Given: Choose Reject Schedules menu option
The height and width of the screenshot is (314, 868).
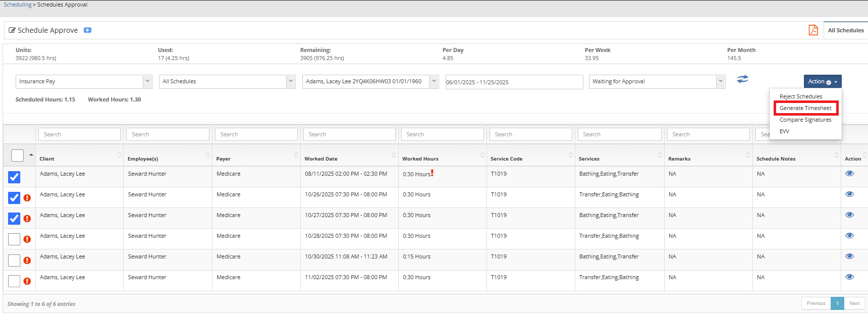Looking at the screenshot, I should pyautogui.click(x=800, y=96).
